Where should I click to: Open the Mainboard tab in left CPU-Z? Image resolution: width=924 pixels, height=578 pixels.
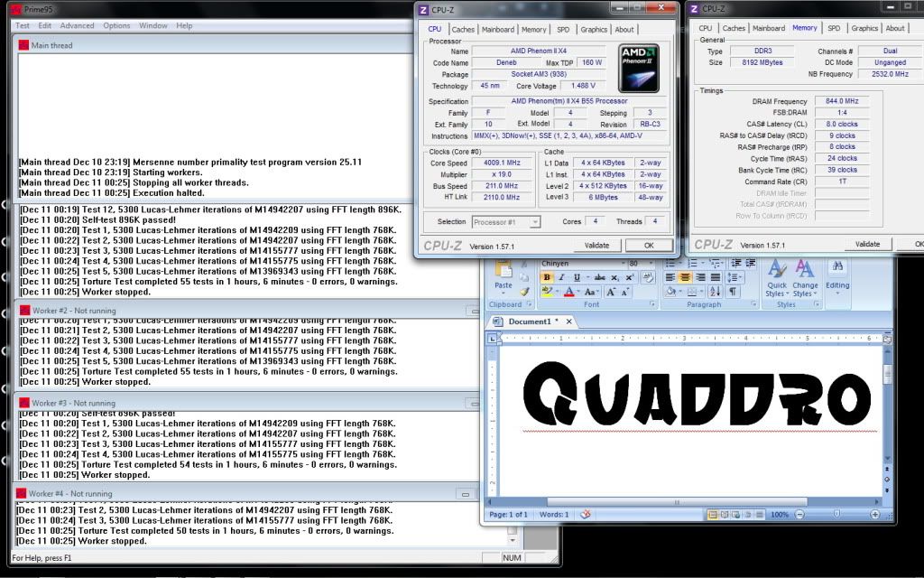point(498,30)
